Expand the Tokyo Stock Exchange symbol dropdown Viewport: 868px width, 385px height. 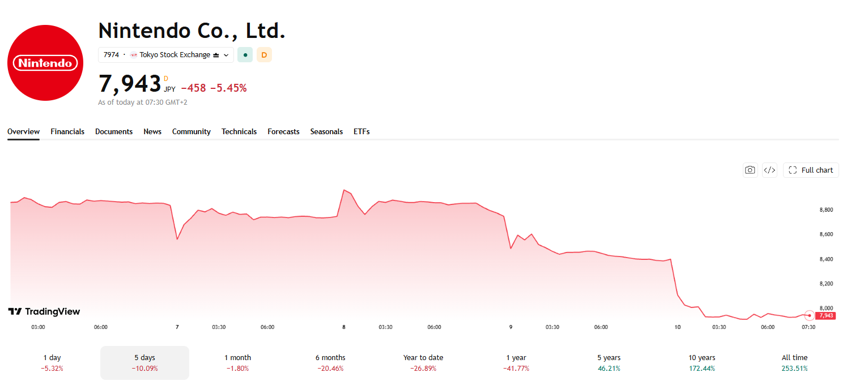click(x=166, y=55)
